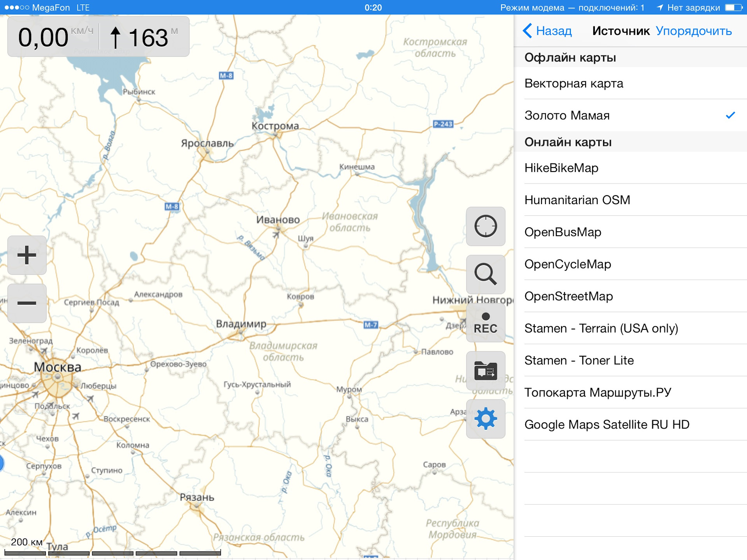Tap the Сергиев Посад label
747x560 pixels.
click(91, 302)
